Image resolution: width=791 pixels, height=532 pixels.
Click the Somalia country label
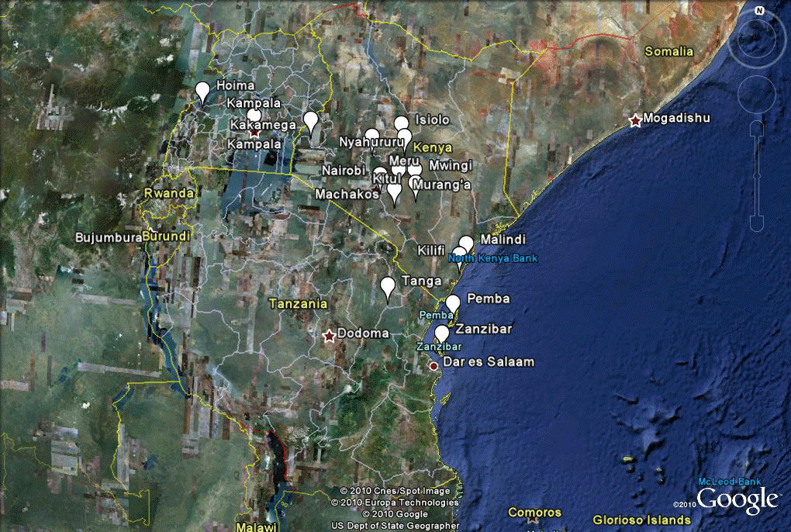coord(669,52)
